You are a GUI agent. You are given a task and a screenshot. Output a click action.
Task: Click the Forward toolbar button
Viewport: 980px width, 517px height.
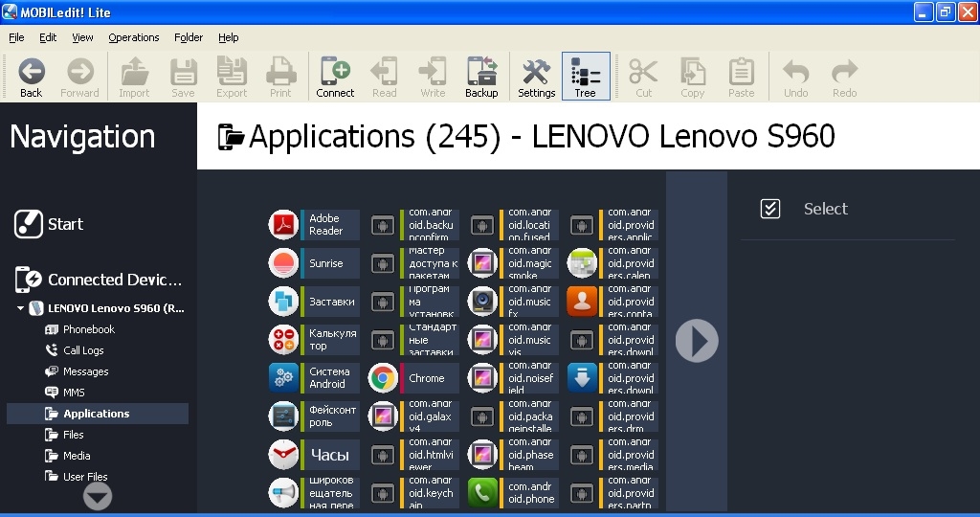coord(79,78)
